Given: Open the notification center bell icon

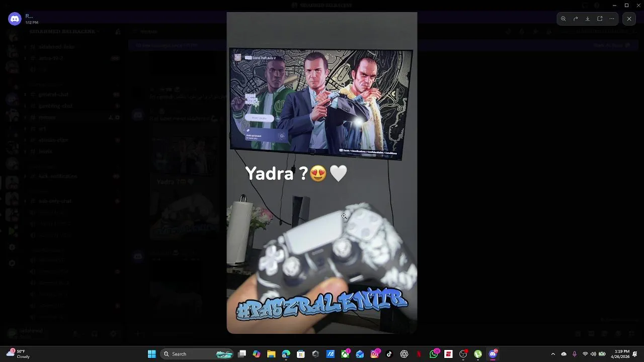Looking at the screenshot, I should click(635, 354).
